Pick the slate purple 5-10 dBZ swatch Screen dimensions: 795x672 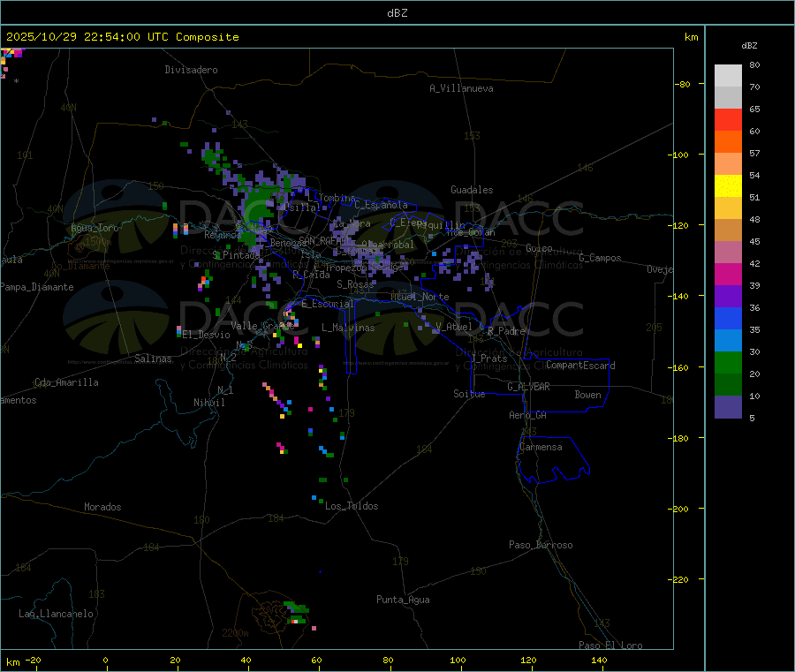point(728,407)
